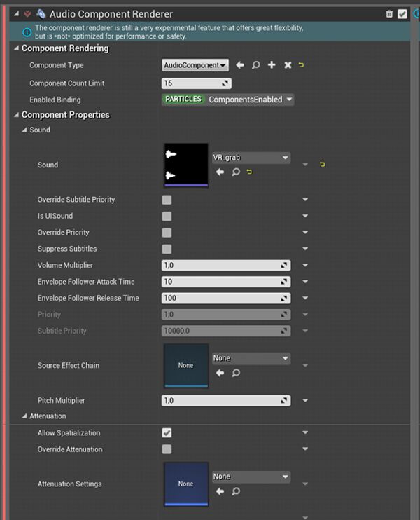Disable the renderer via header checkbox
The width and height of the screenshot is (420, 520).
402,14
